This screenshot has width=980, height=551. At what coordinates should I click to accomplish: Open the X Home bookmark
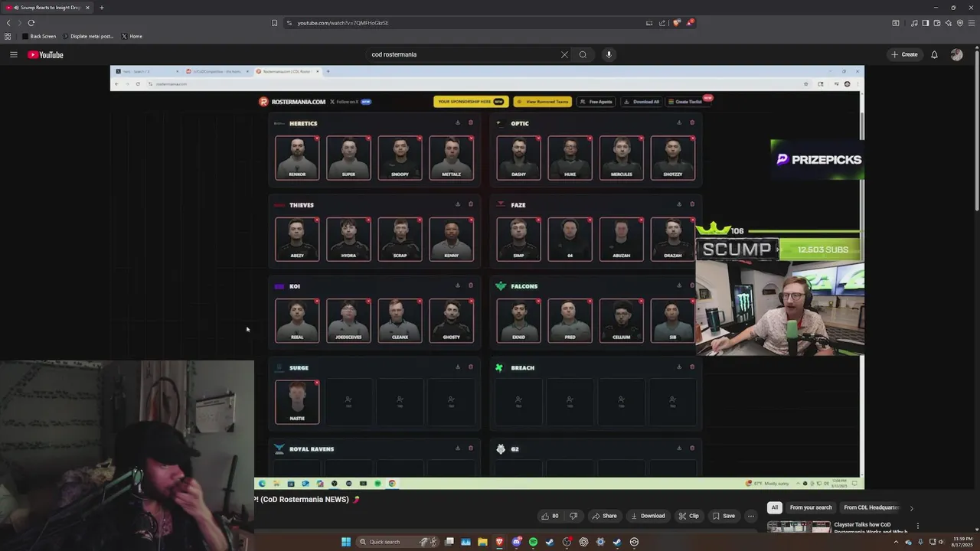coord(132,36)
